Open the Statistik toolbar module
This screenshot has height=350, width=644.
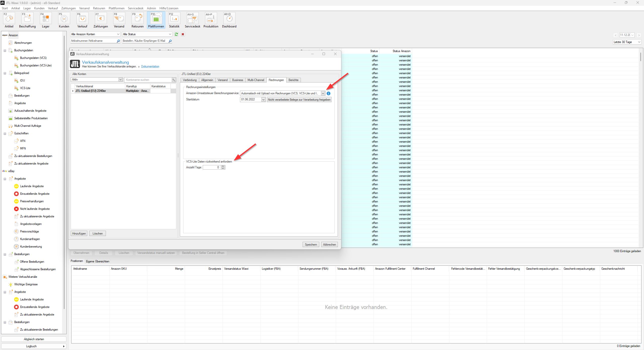[x=174, y=20]
